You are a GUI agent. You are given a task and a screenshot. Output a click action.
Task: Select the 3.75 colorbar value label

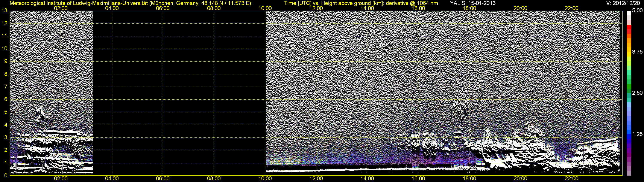(637, 52)
